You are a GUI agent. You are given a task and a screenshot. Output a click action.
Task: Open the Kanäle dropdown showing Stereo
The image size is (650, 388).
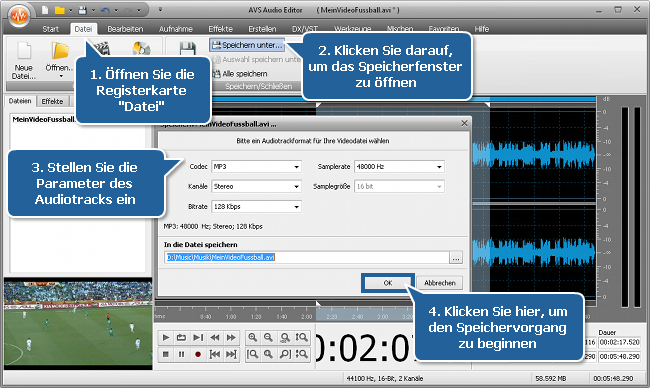(256, 187)
